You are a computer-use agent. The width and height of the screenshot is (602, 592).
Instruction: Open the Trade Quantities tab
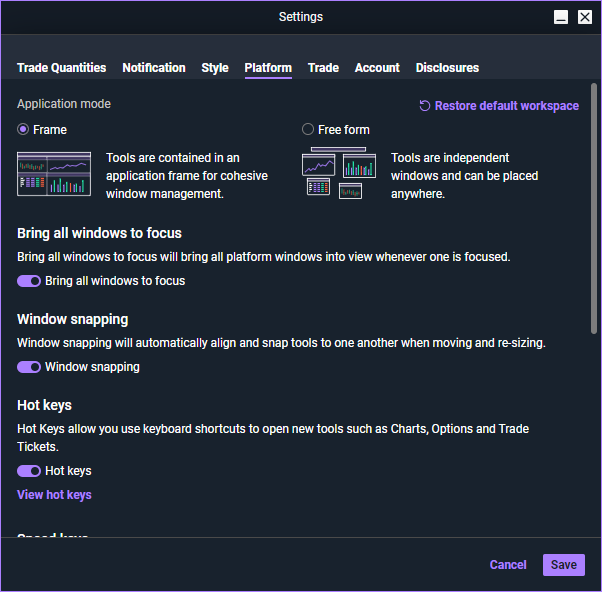(x=61, y=68)
